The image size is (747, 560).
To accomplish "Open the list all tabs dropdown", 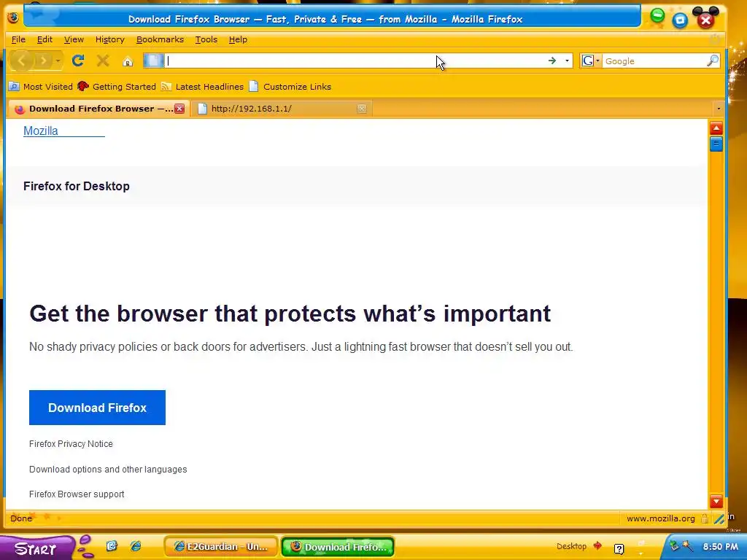I will 719,109.
